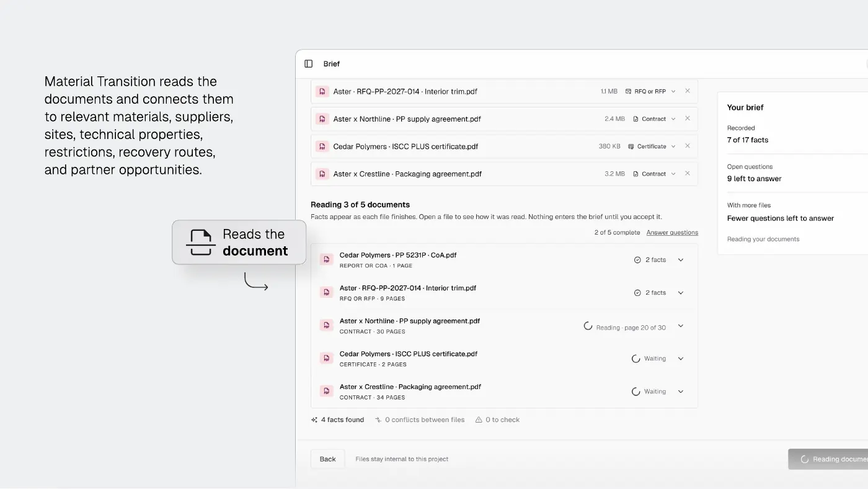Click the PDF icon on the 34-page contract row
Screen dimensions: 868x489
(x=327, y=392)
